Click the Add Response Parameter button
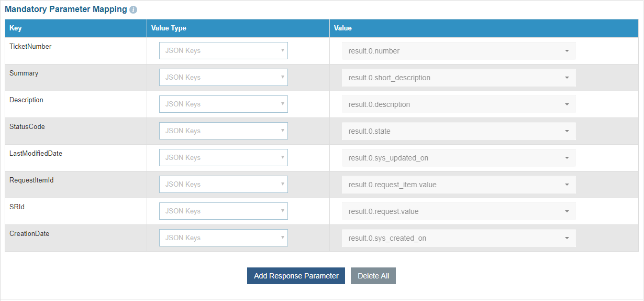 coord(296,276)
